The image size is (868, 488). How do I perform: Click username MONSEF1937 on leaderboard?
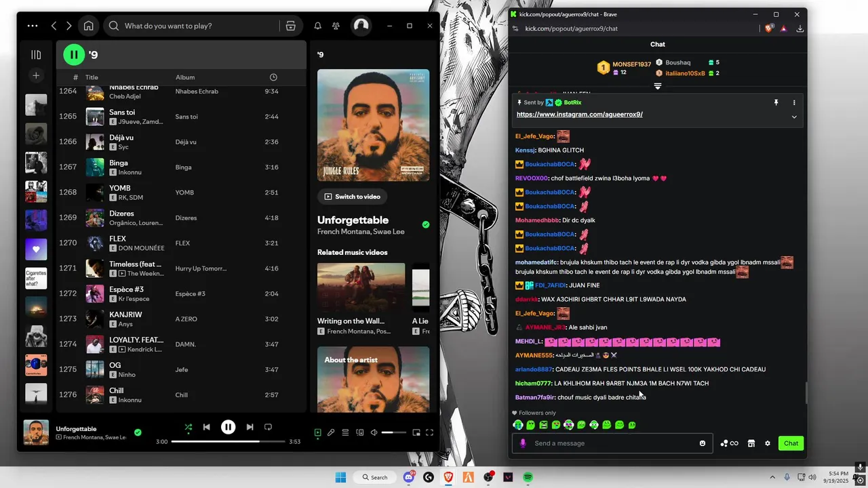coord(631,64)
